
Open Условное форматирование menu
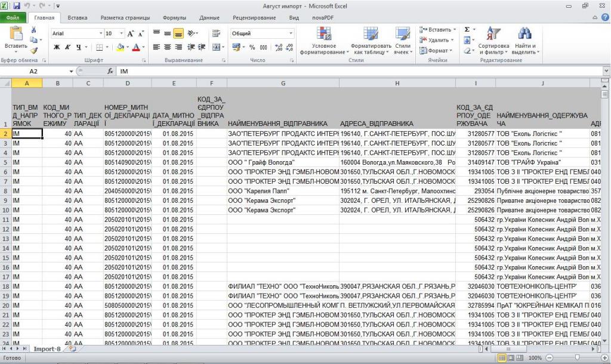click(x=324, y=41)
